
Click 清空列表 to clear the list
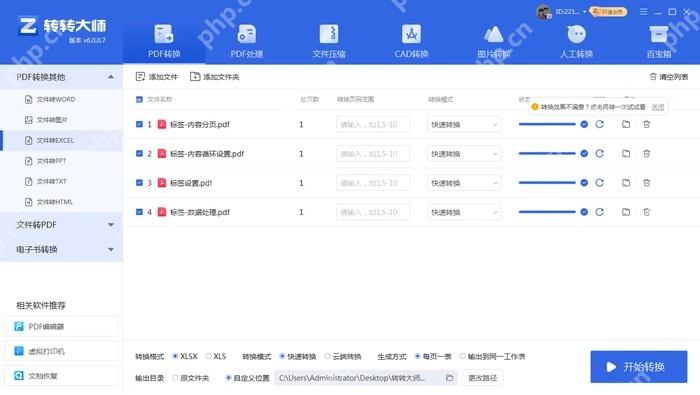[x=668, y=77]
